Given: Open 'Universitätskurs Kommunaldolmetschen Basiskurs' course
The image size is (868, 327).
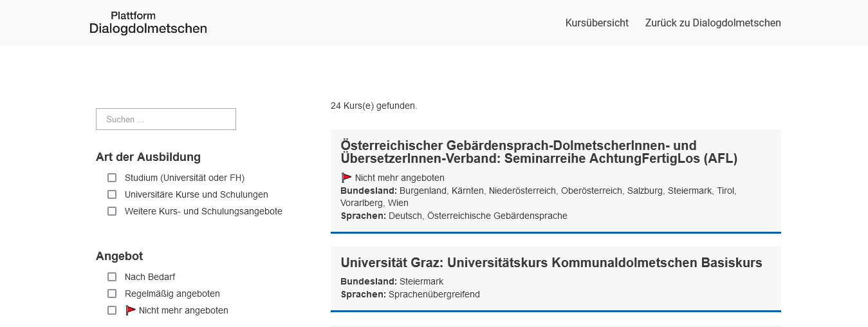Looking at the screenshot, I should point(551,263).
